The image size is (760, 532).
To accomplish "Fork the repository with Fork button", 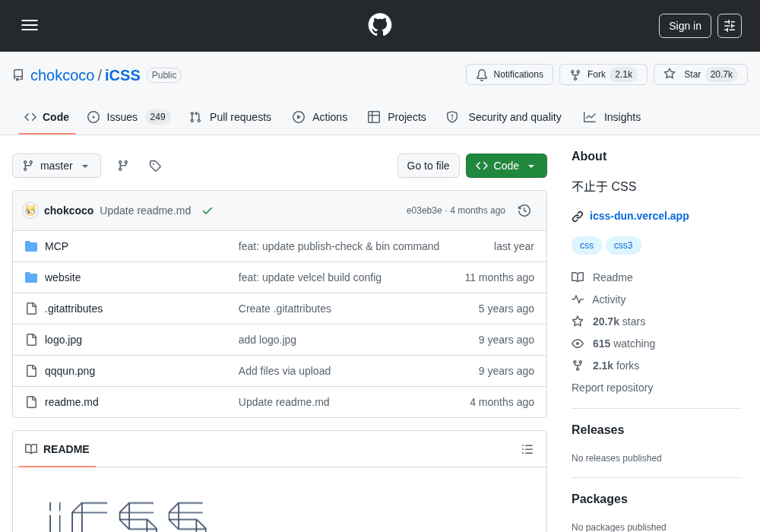I will pyautogui.click(x=603, y=74).
